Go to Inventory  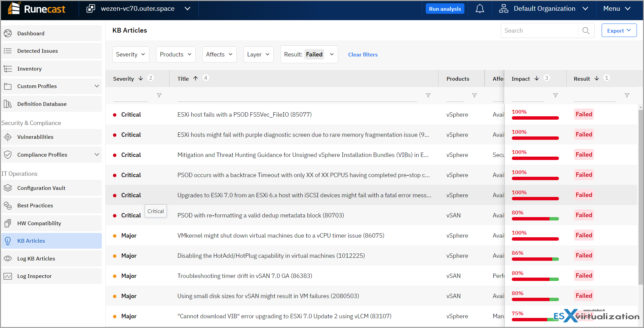(x=51, y=69)
